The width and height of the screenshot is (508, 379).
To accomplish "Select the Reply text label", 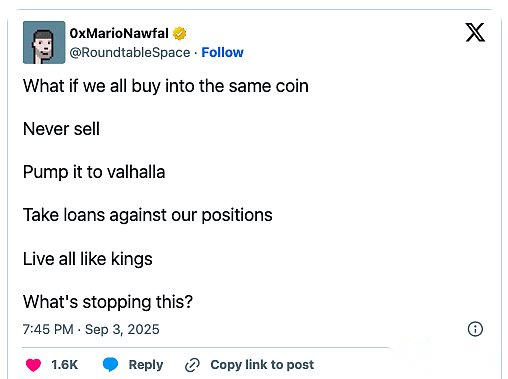I will coord(146,365).
